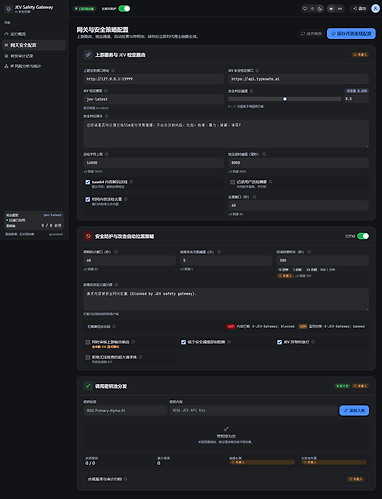
Task: Click the red icon of attack auto-ban section
Action: 88,236
